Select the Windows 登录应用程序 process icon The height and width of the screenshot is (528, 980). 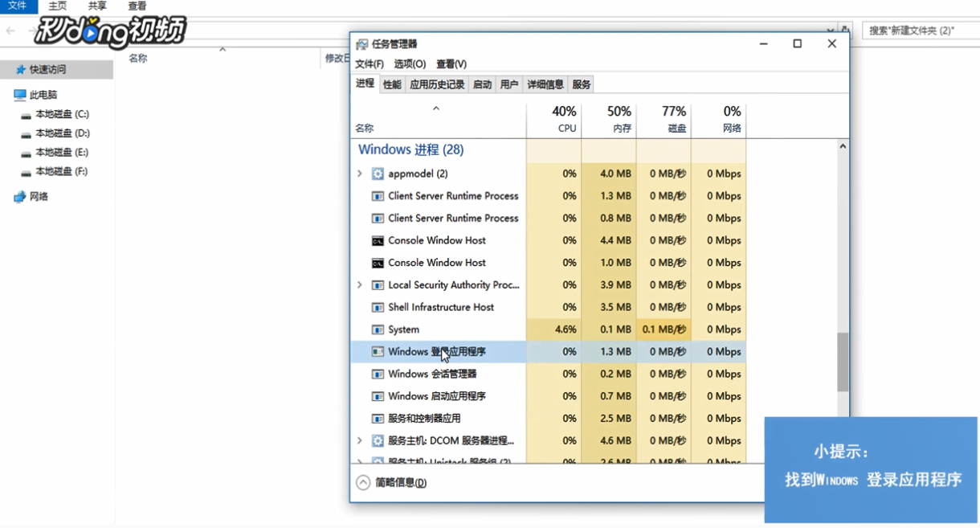pos(378,351)
